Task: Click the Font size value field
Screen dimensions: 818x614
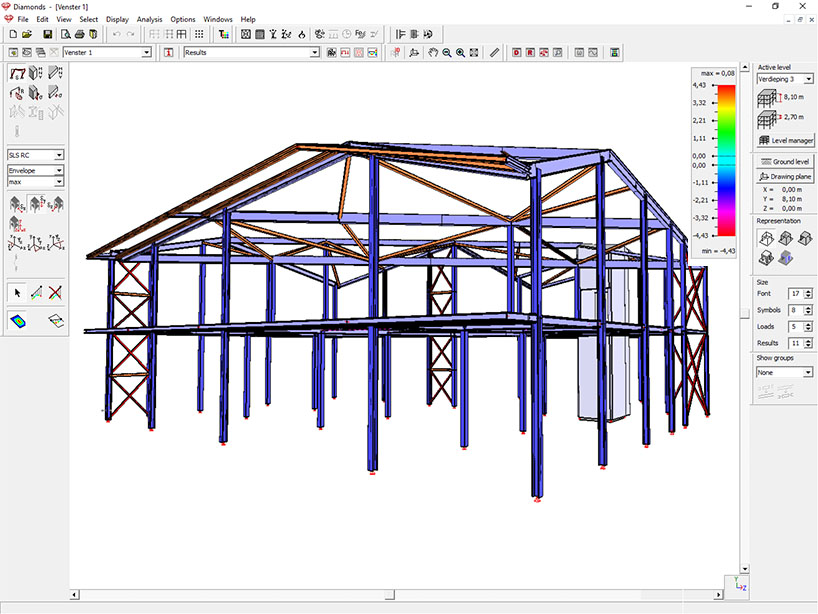Action: coord(796,294)
